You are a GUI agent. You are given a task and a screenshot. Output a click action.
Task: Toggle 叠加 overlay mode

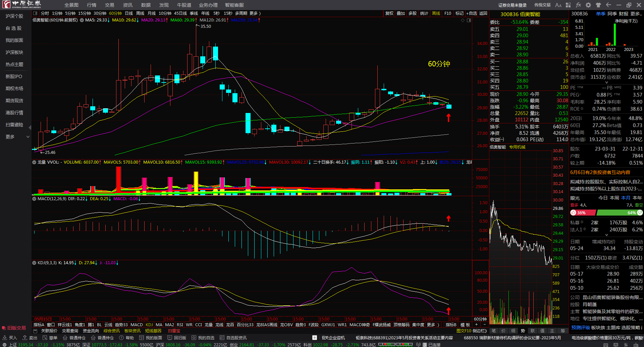401,13
